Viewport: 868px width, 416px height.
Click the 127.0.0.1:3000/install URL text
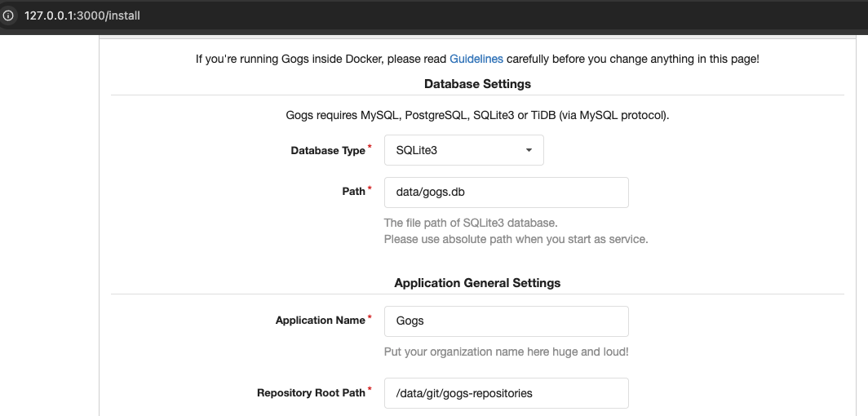point(82,15)
